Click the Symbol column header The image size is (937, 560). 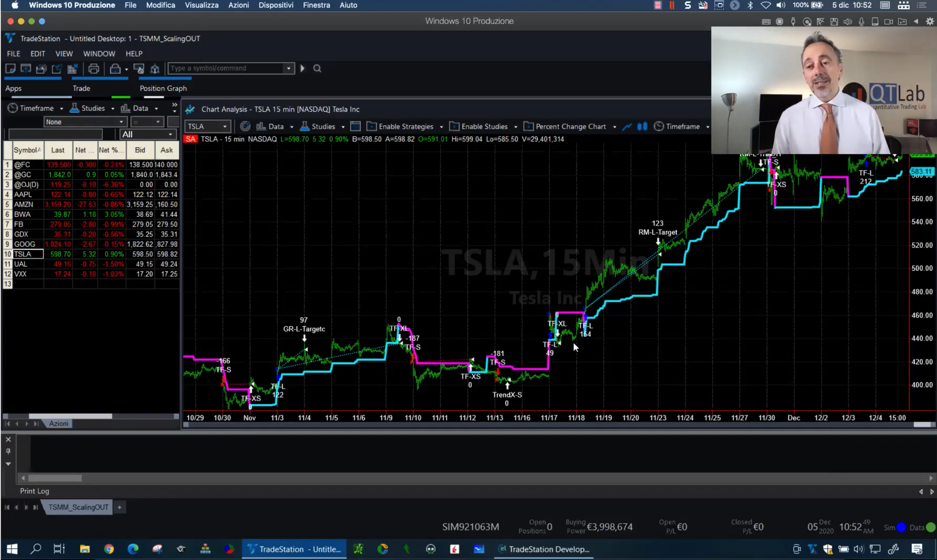[x=28, y=150]
